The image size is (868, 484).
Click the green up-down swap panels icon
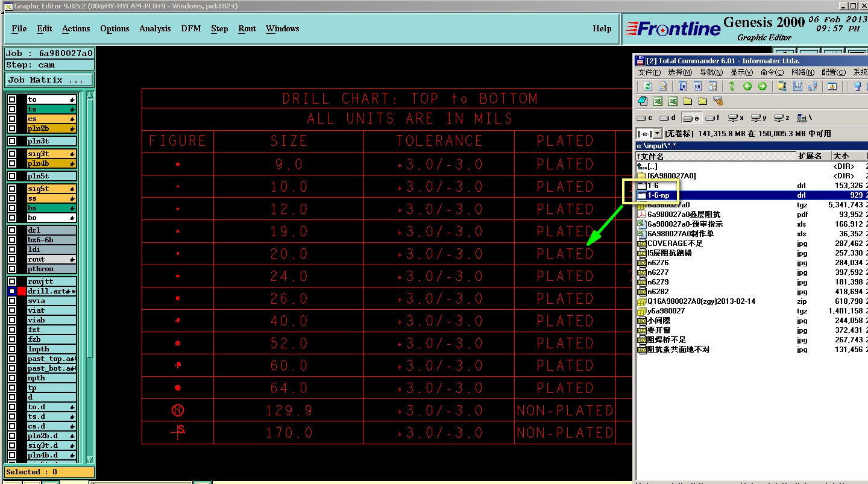pos(732,86)
